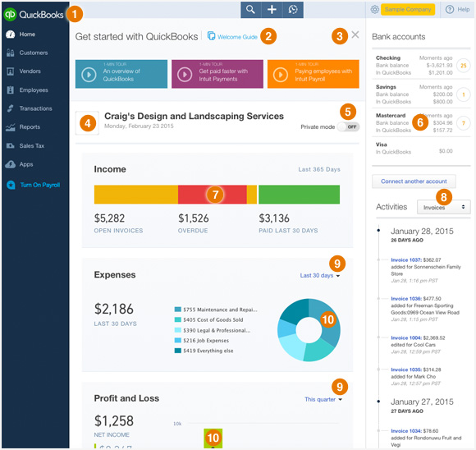The image size is (476, 450).
Task: Click $216 Job Expenses legend entry
Action: click(202, 341)
